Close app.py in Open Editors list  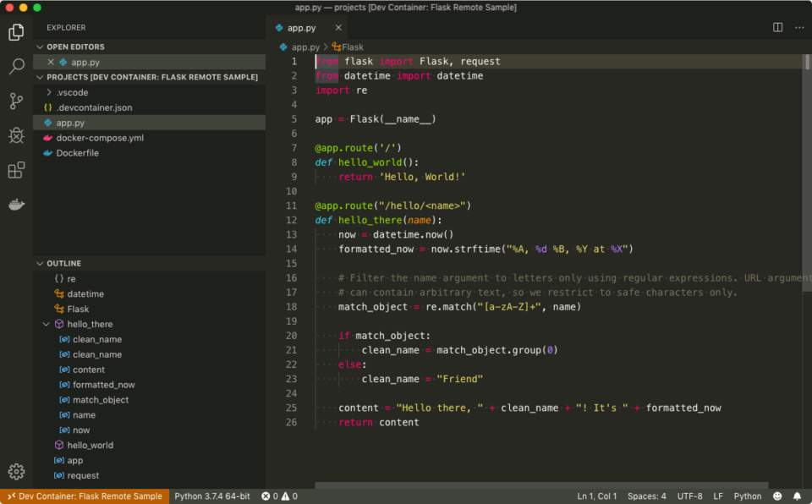tap(50, 63)
